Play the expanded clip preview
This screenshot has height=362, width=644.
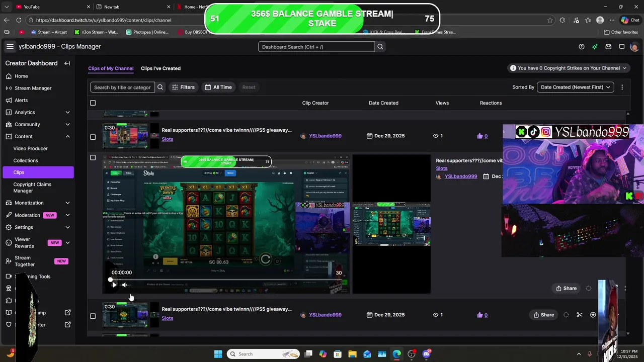[114, 285]
